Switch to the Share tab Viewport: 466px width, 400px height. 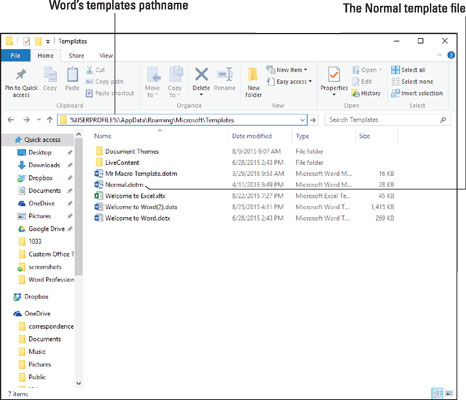tap(76, 56)
